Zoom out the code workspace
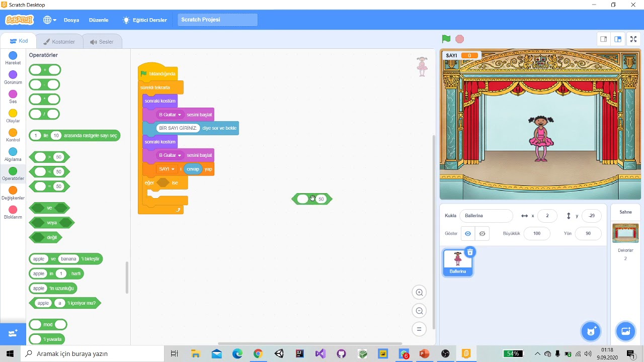 [x=419, y=311]
